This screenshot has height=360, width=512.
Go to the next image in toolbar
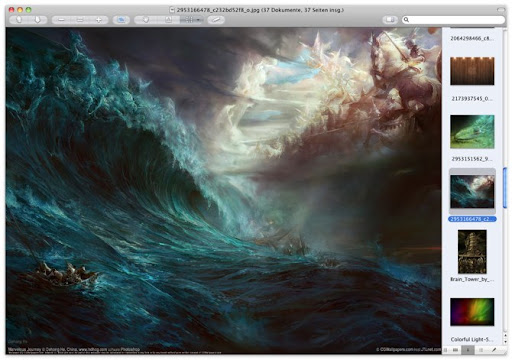coord(37,20)
